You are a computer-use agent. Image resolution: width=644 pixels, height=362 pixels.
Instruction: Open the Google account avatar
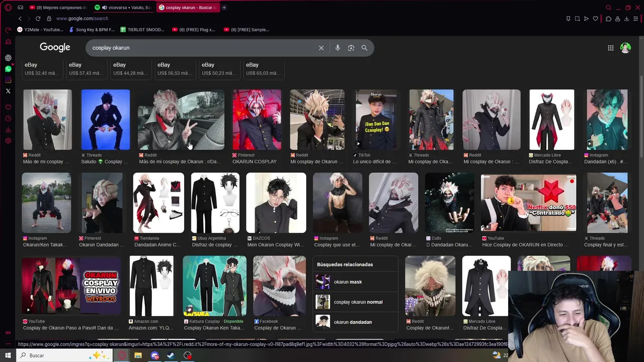[625, 48]
